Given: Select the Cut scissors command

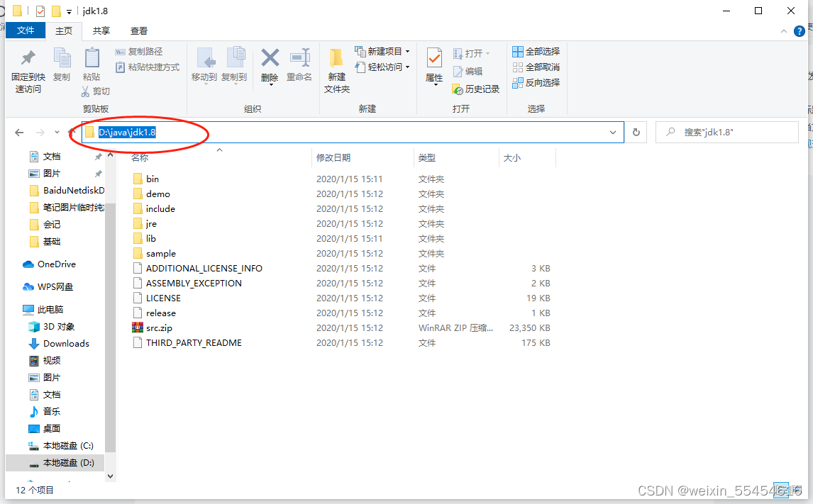Looking at the screenshot, I should (95, 91).
